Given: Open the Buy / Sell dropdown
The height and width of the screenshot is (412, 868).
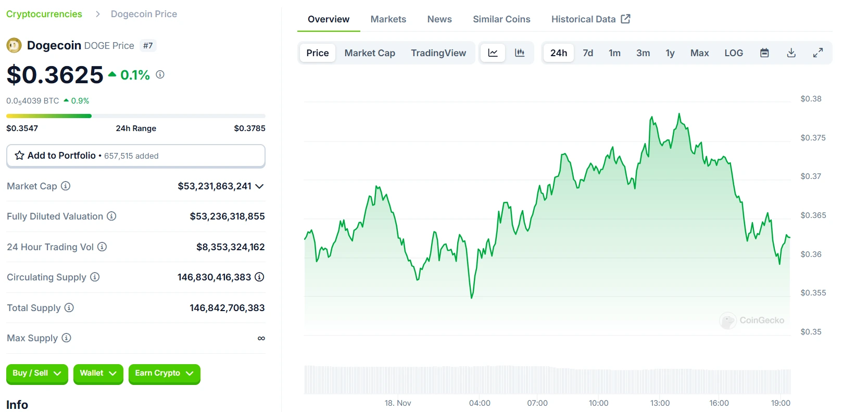Looking at the screenshot, I should coord(37,374).
